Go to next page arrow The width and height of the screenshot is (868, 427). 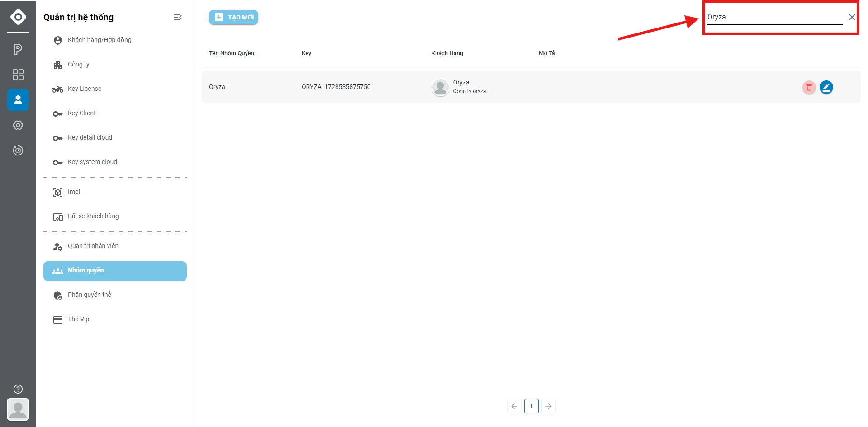[x=549, y=406]
